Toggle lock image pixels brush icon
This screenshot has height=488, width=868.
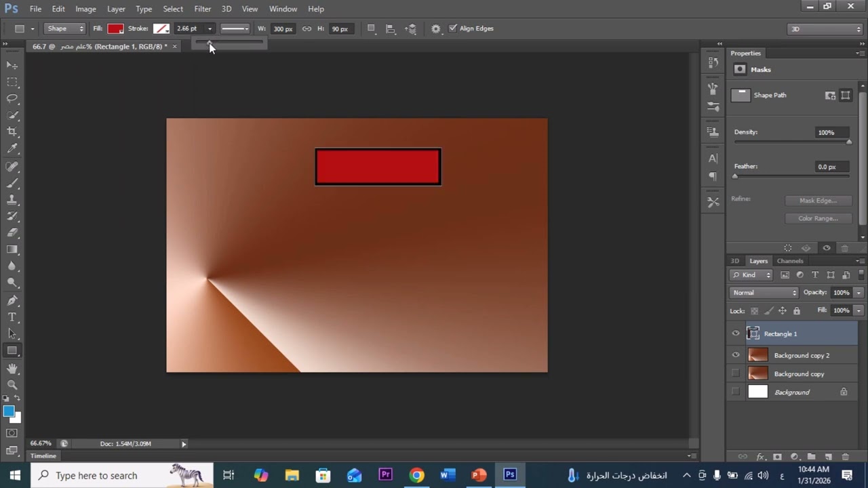coord(768,310)
